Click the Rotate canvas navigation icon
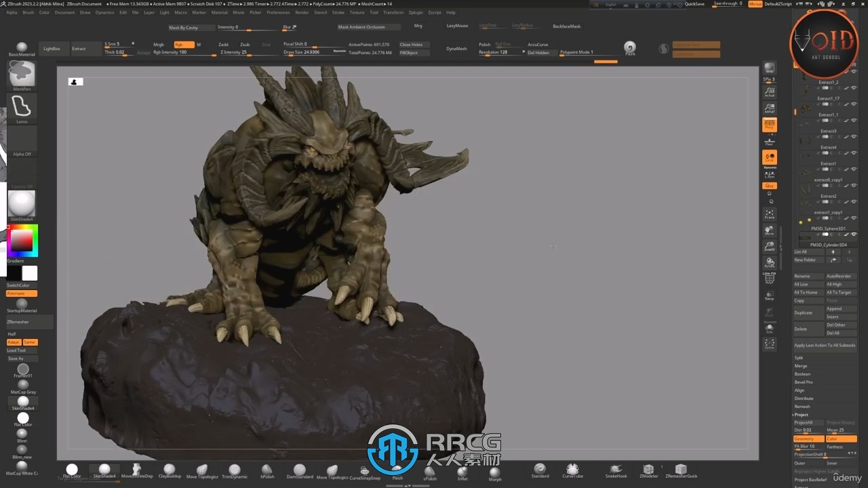The image size is (868, 488). pos(769,263)
